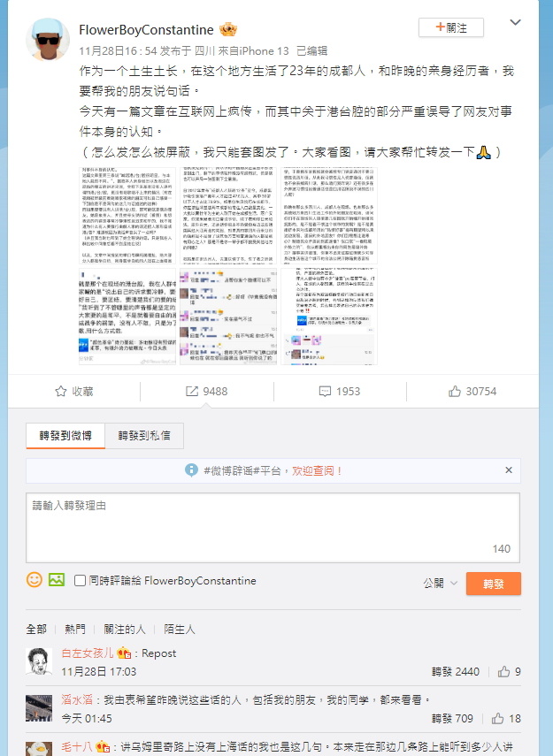Viewport: 553px width, 756px height.
Task: Select the 熱門 filter tab
Action: pyautogui.click(x=75, y=629)
